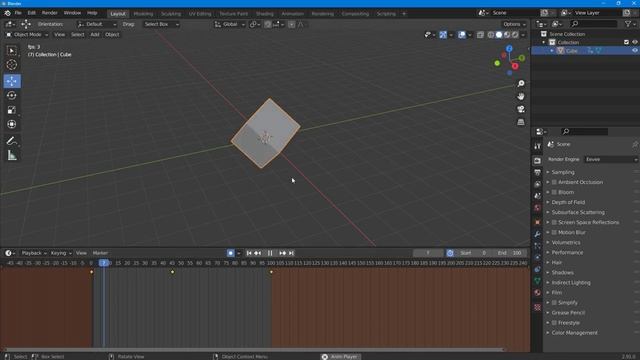This screenshot has height=360, width=640.
Task: Open the Add menu in viewport header
Action: (x=95, y=35)
